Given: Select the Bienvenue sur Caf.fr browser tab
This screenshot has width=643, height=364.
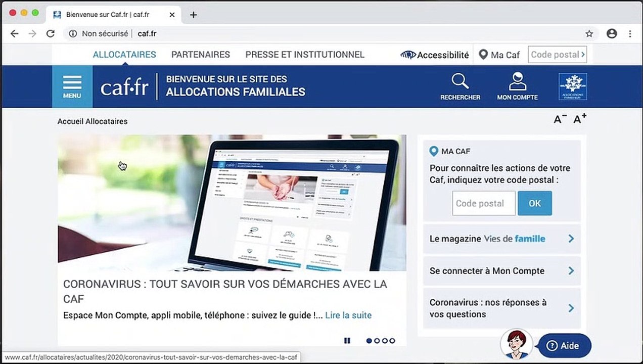Looking at the screenshot, I should pyautogui.click(x=114, y=15).
